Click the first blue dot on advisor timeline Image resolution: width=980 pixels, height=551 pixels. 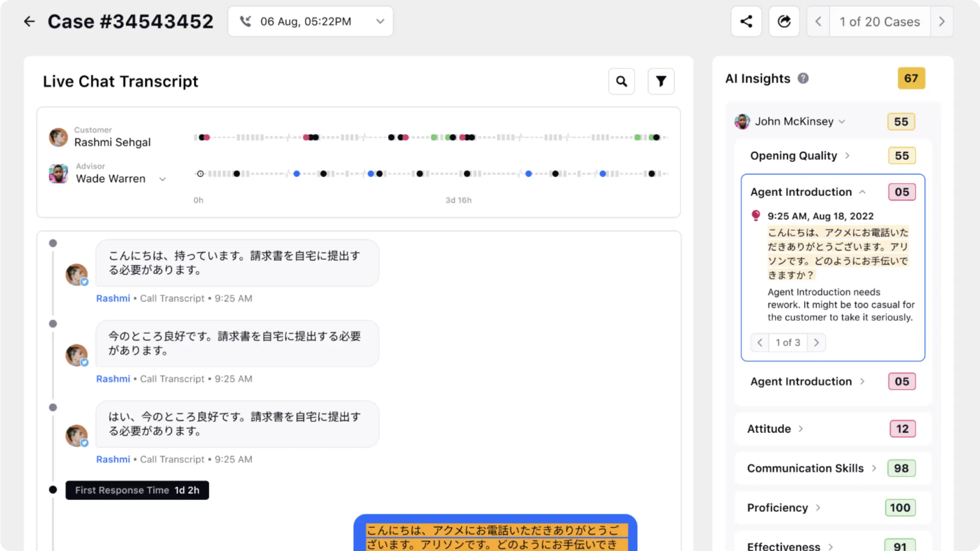click(297, 174)
